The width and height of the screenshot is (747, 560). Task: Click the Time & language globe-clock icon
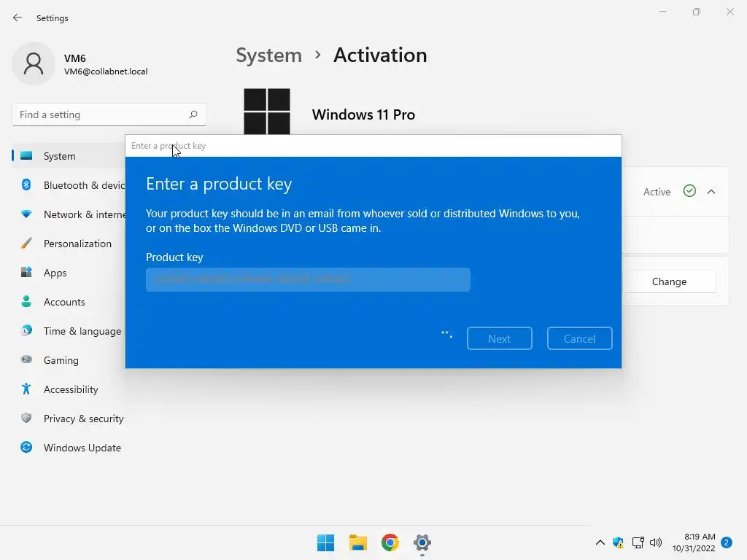(x=26, y=330)
